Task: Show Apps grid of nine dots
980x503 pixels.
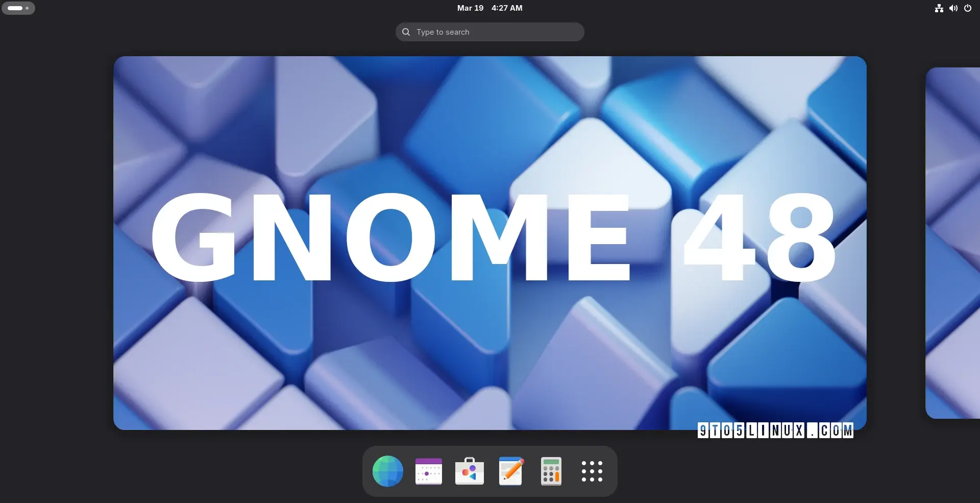Action: point(592,471)
